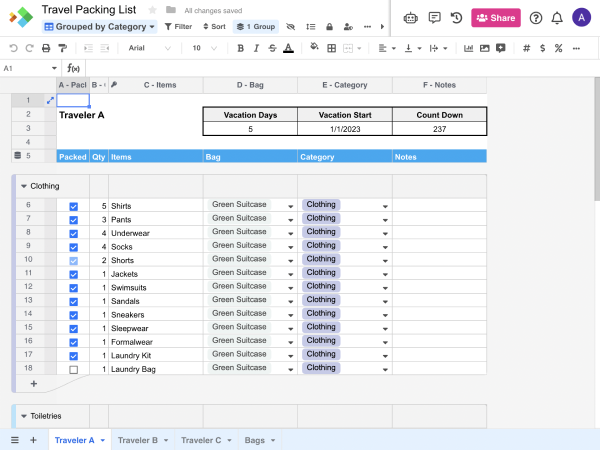Open the font size dropdown
600x450 pixels.
coord(204,48)
